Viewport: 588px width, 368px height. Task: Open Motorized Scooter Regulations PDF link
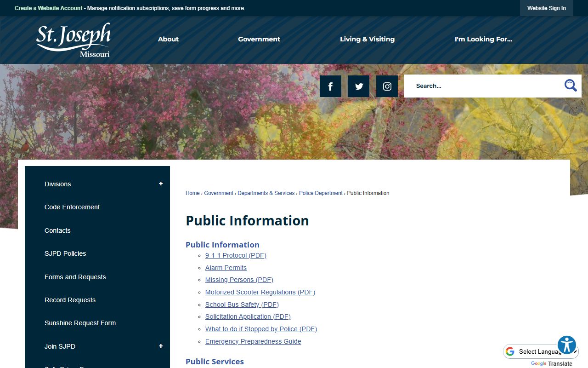tap(260, 292)
